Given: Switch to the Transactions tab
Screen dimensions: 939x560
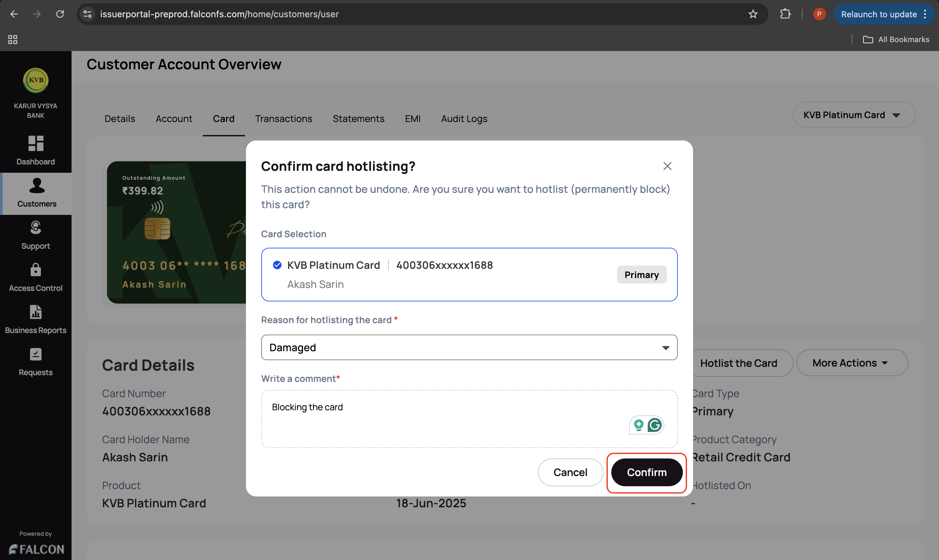Looking at the screenshot, I should pyautogui.click(x=283, y=118).
